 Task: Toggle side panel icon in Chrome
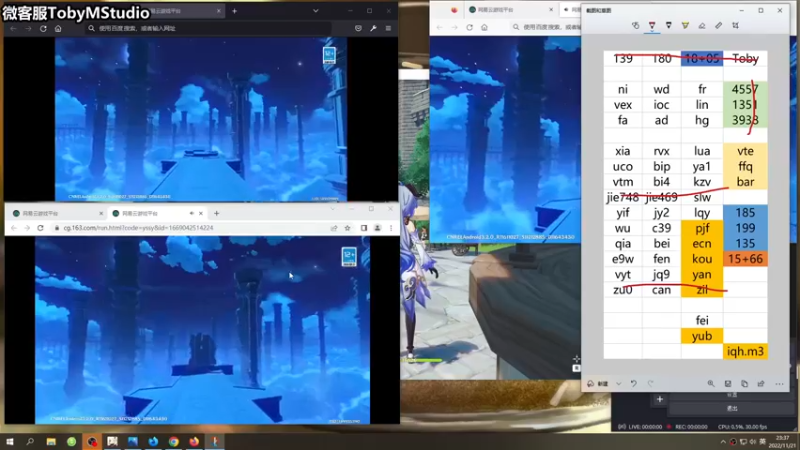click(364, 228)
